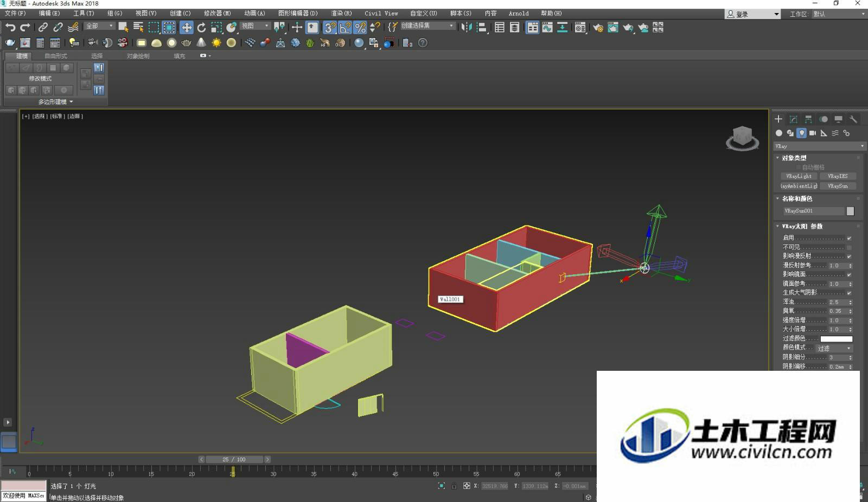Click the object color swatch beside VRaySun001
The height and width of the screenshot is (502, 868).
[x=850, y=211]
